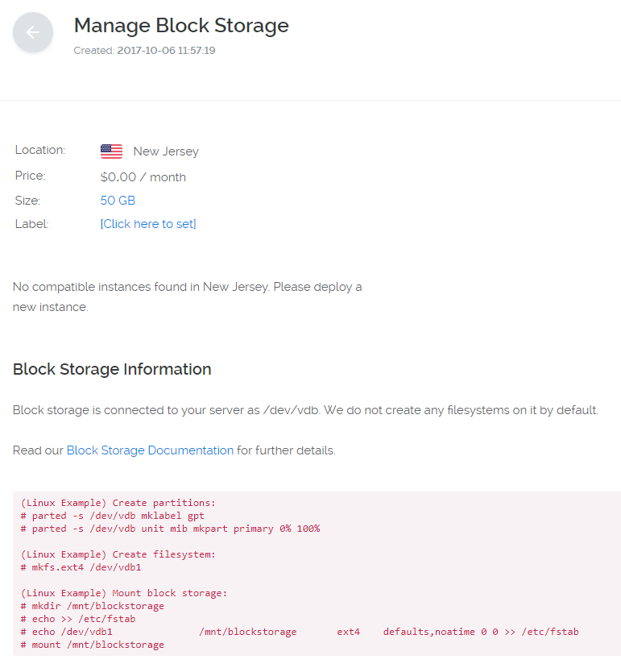621x672 pixels.
Task: Open the Block Storage Documentation link
Action: click(150, 450)
